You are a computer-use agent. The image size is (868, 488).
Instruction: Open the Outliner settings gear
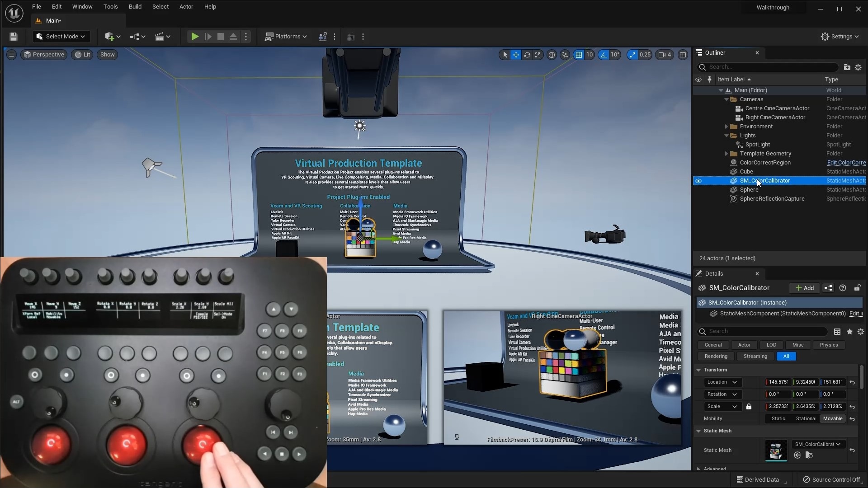(x=858, y=67)
